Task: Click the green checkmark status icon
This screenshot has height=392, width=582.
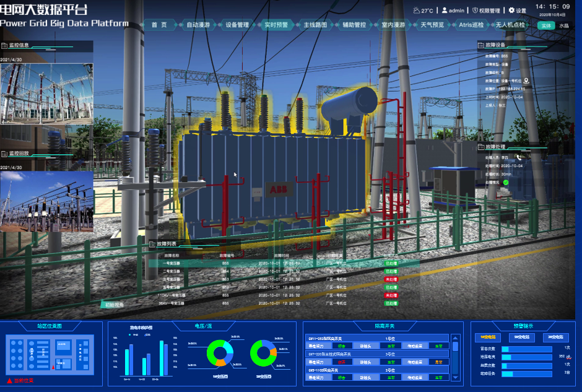Action: (x=506, y=183)
